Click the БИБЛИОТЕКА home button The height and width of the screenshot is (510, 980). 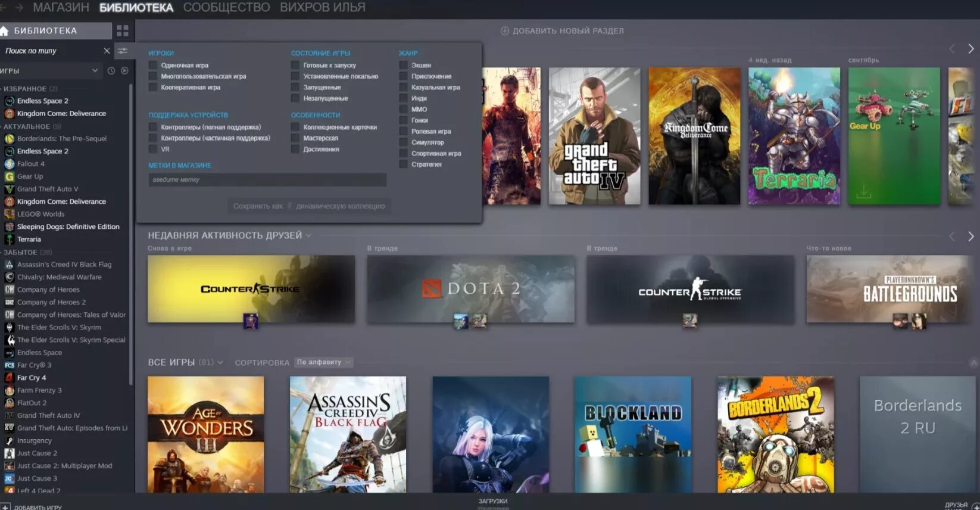pos(56,31)
